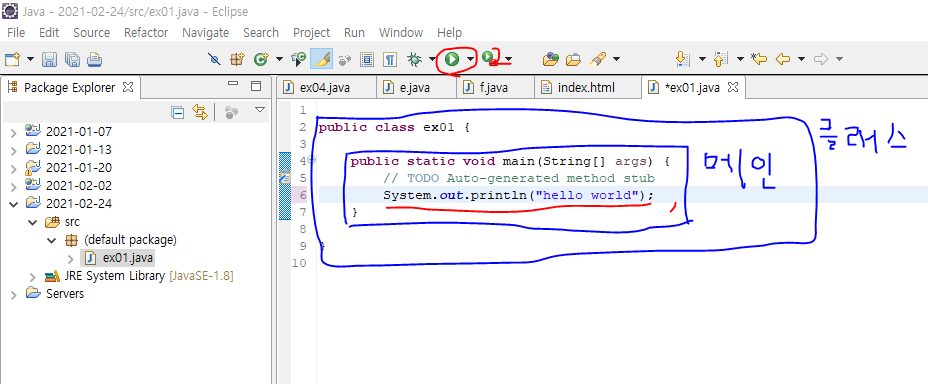Open New Java Class dropdown arrow
The image size is (928, 384).
coord(279,59)
